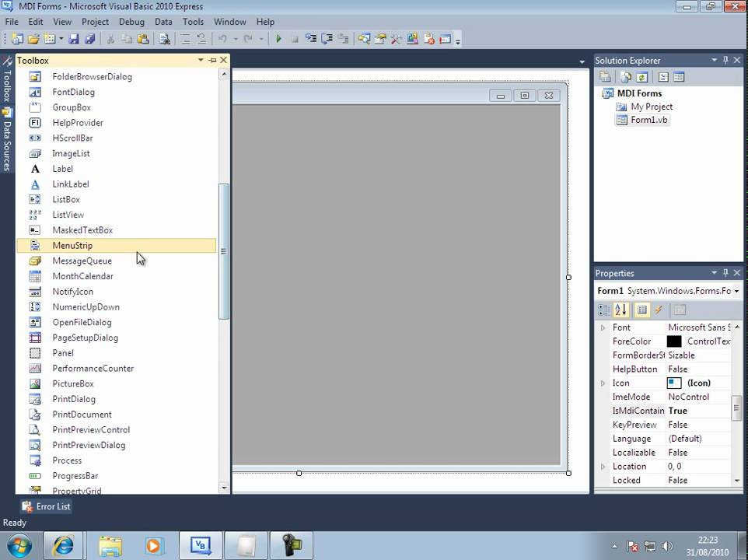
Task: Click the Toolbox scroll down arrow
Action: 224,488
